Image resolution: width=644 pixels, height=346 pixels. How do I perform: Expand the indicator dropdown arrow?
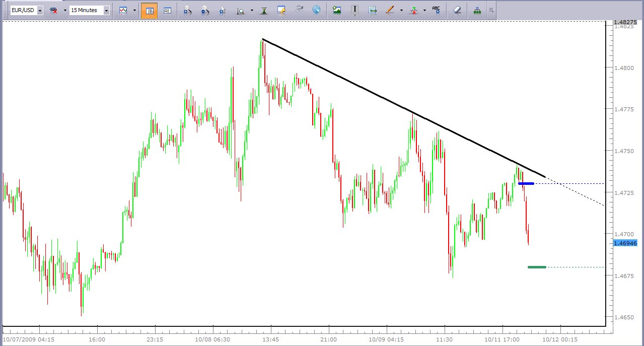coord(425,10)
